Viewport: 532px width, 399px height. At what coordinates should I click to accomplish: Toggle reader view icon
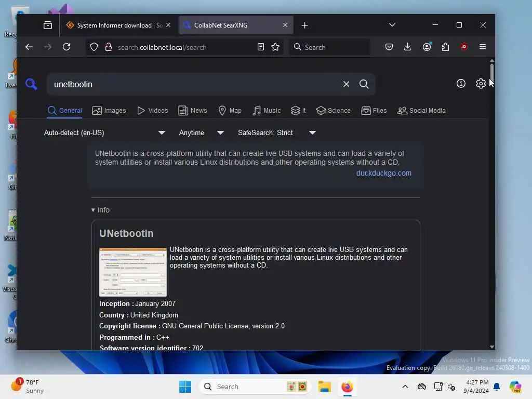(261, 47)
